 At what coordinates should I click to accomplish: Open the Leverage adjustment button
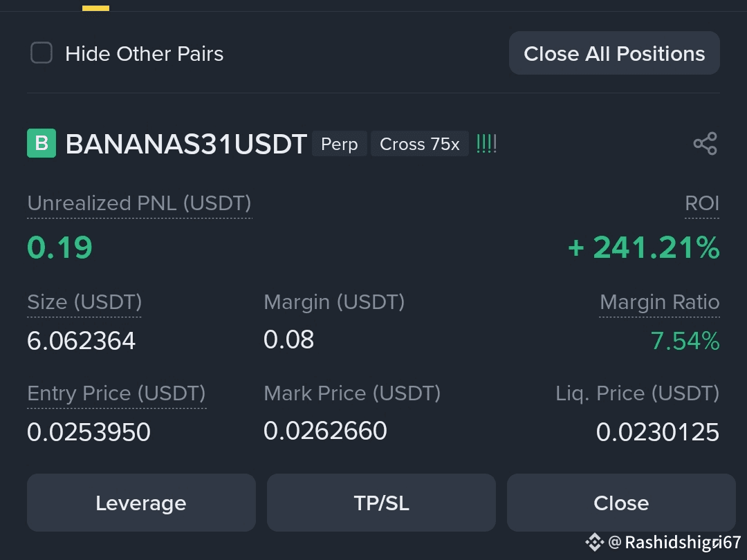141,503
